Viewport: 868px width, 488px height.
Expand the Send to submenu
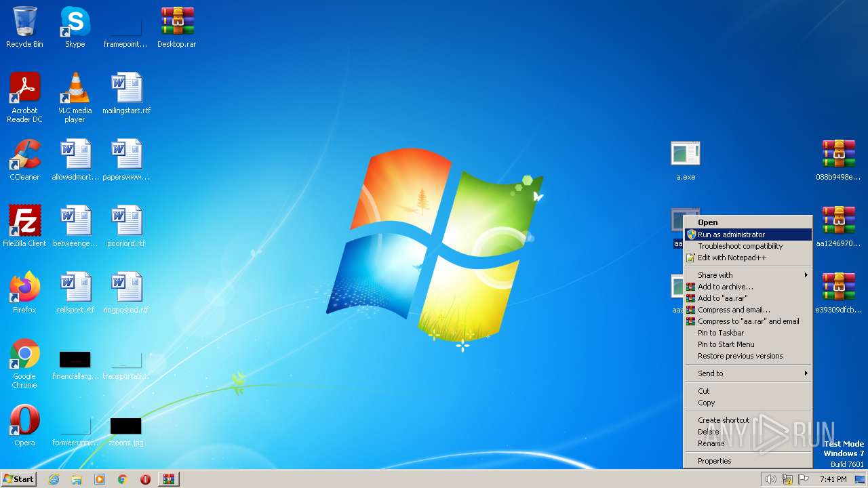pos(747,373)
